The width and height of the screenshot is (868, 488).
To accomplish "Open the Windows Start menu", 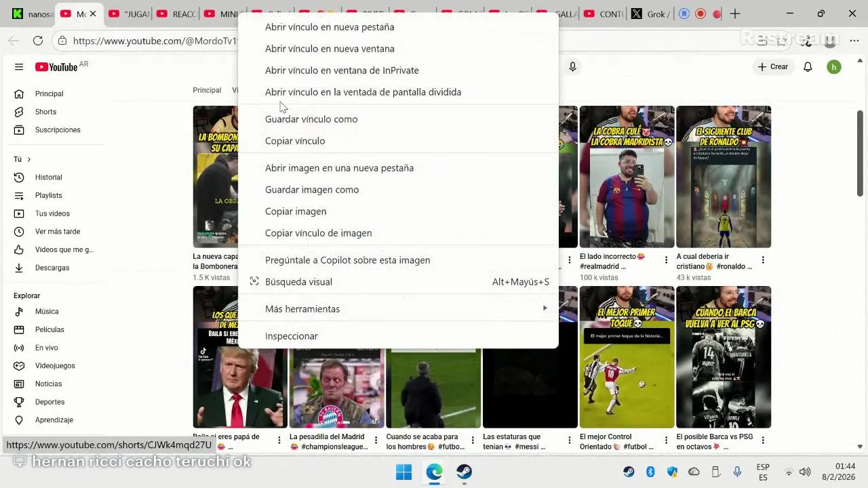I will point(403,472).
